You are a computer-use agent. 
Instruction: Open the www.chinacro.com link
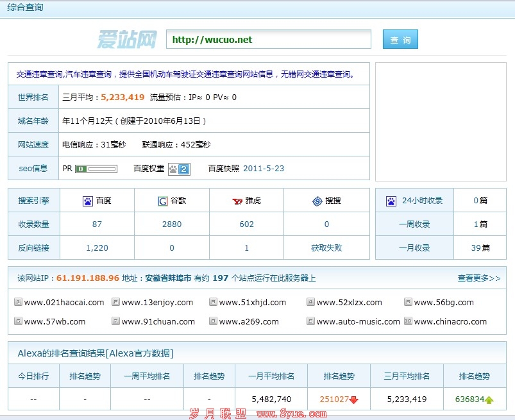[450, 321]
